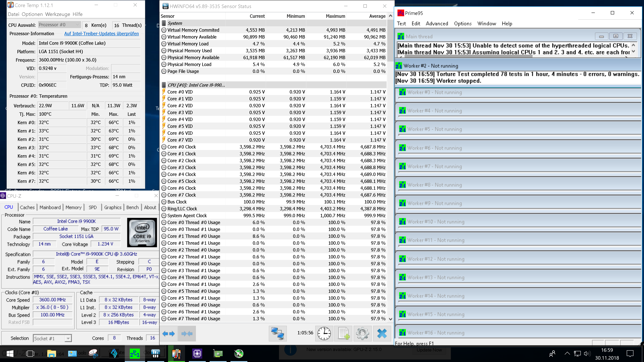Screen dimensions: 644x362
Task: Click the HWiNFO64 taskbar icon
Action: click(155, 353)
